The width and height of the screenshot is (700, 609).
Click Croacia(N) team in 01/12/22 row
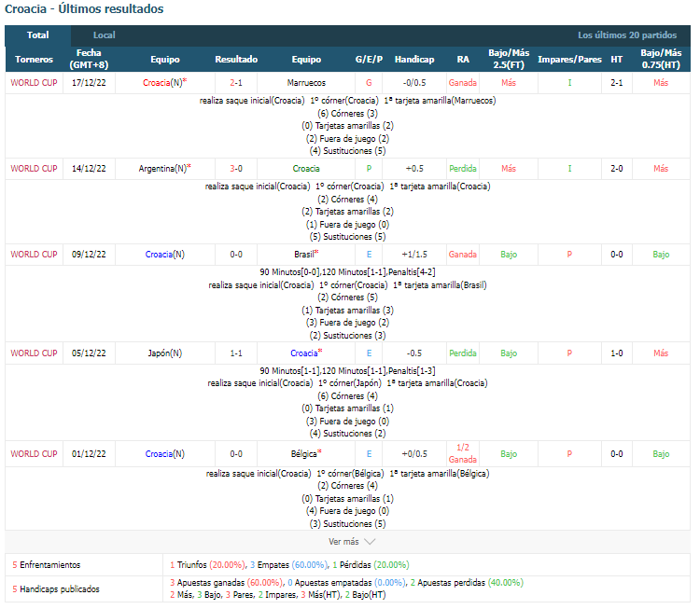point(164,454)
